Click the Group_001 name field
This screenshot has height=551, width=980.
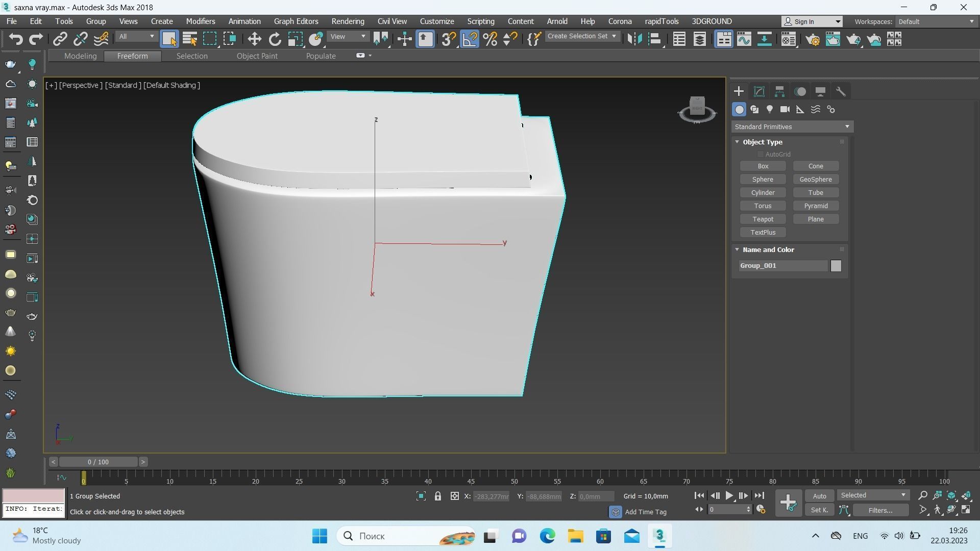click(783, 266)
